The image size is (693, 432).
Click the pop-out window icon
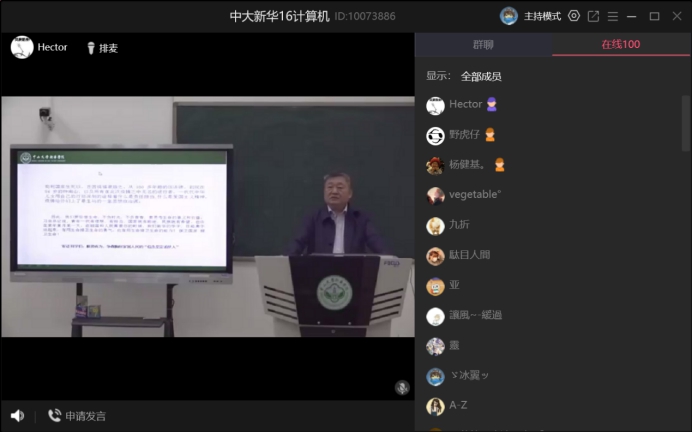click(x=593, y=16)
